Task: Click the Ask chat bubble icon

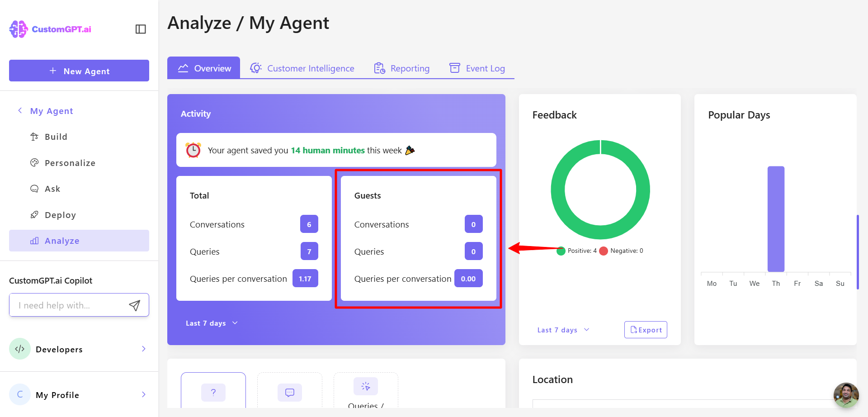Action: pos(34,189)
